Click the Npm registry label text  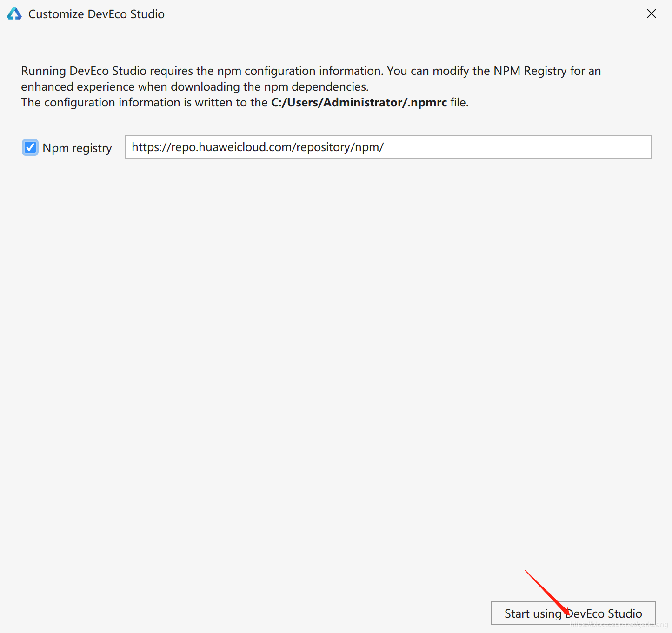click(77, 148)
